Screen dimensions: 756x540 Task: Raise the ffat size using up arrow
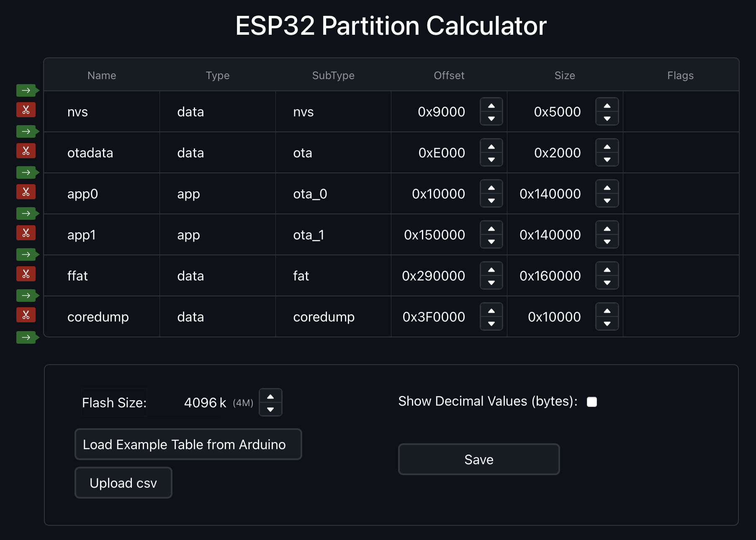point(607,270)
